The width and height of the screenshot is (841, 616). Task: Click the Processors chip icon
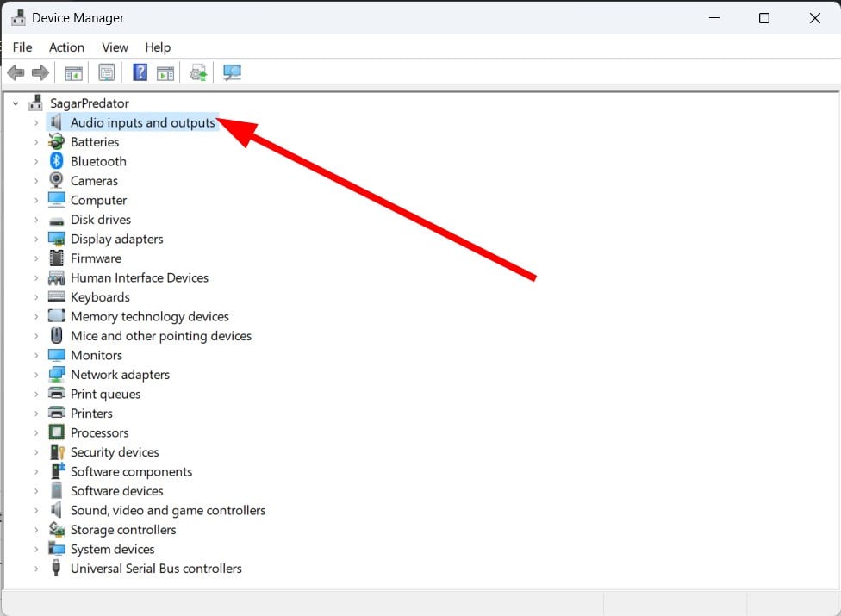[56, 432]
